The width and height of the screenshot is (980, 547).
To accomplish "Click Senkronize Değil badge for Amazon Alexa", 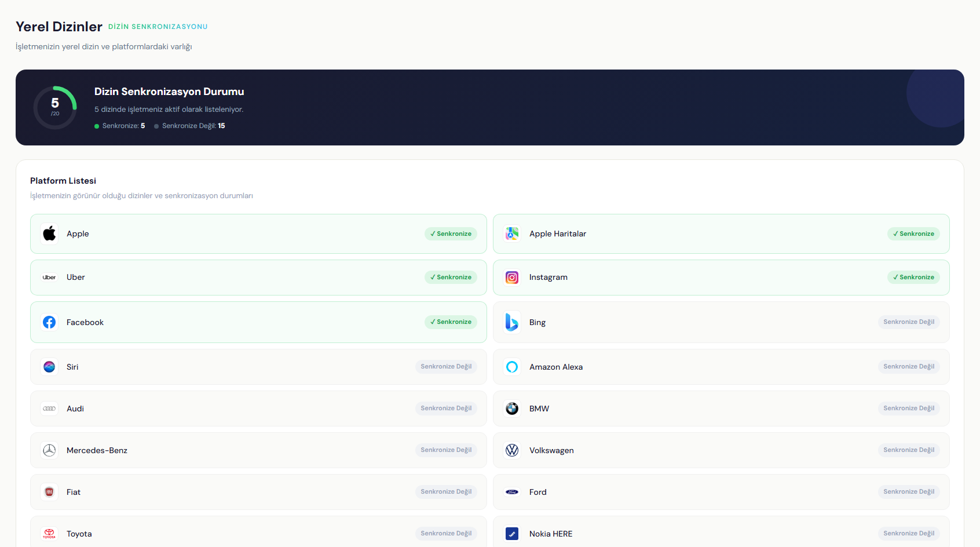I will tap(909, 366).
